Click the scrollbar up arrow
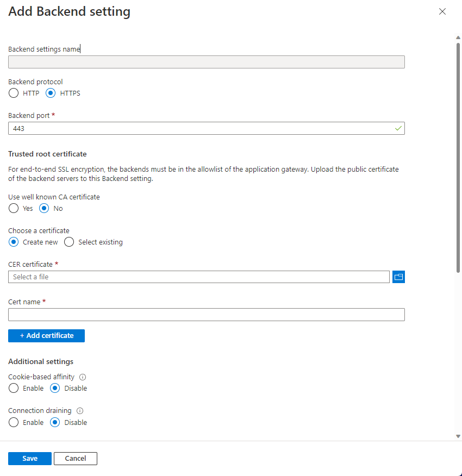This screenshot has width=462, height=476. (x=458, y=37)
